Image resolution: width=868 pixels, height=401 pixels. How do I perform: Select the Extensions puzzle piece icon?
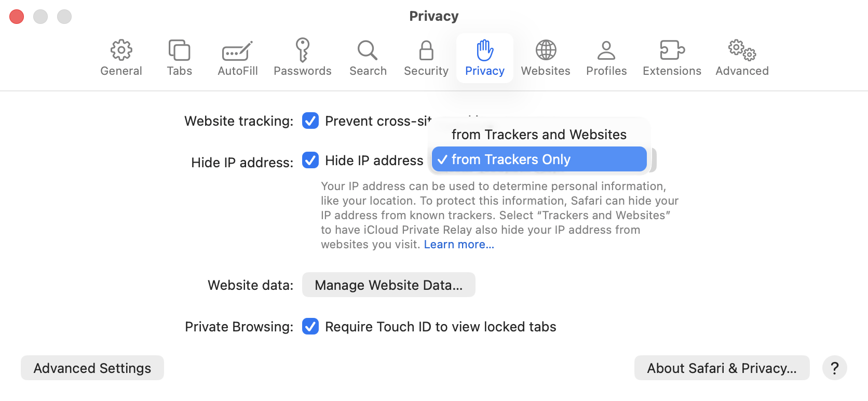click(x=672, y=50)
